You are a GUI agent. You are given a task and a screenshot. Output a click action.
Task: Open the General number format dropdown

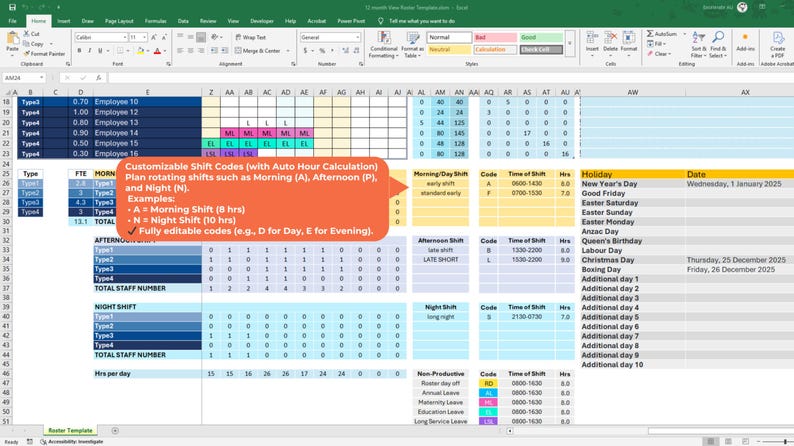pyautogui.click(x=358, y=37)
